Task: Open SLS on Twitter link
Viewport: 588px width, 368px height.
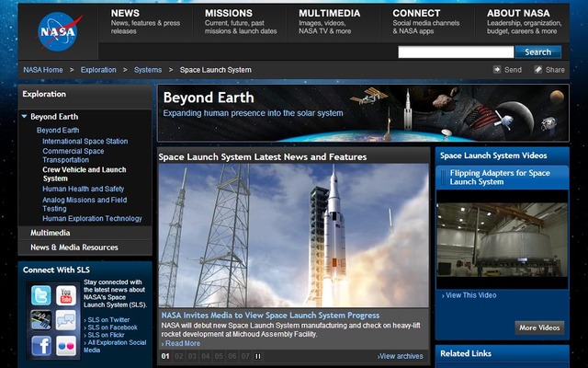Action: pos(108,320)
